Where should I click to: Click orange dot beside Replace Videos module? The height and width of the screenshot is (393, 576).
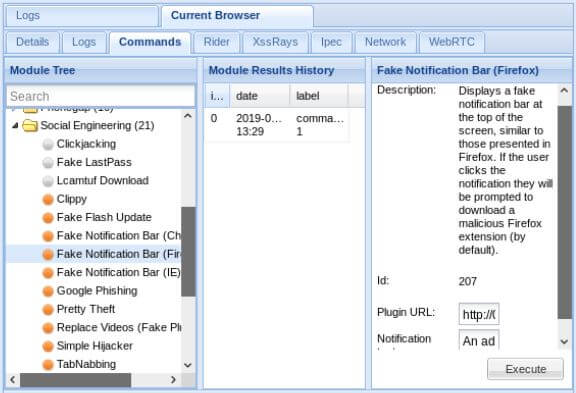[48, 328]
